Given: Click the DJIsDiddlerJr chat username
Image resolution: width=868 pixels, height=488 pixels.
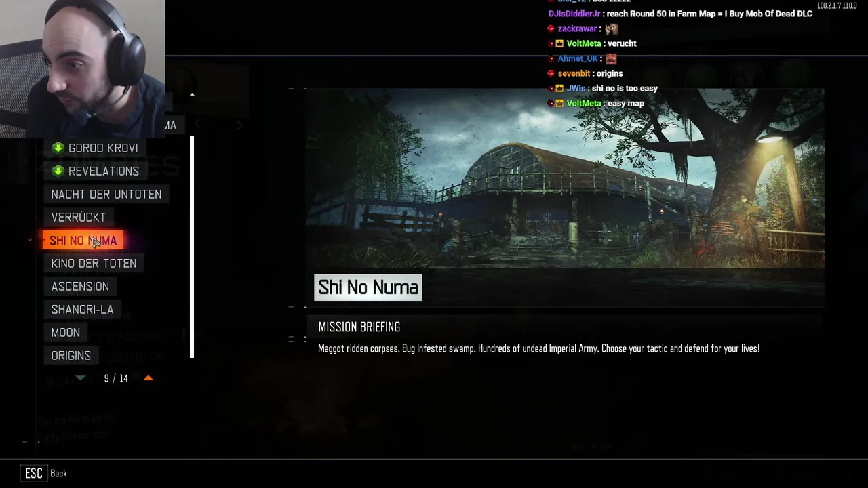Looking at the screenshot, I should tap(574, 14).
